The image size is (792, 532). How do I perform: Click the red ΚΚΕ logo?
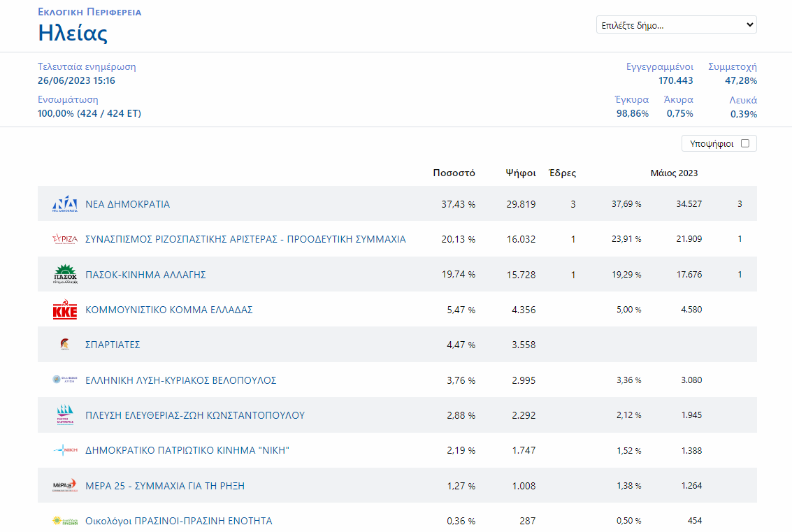[65, 310]
